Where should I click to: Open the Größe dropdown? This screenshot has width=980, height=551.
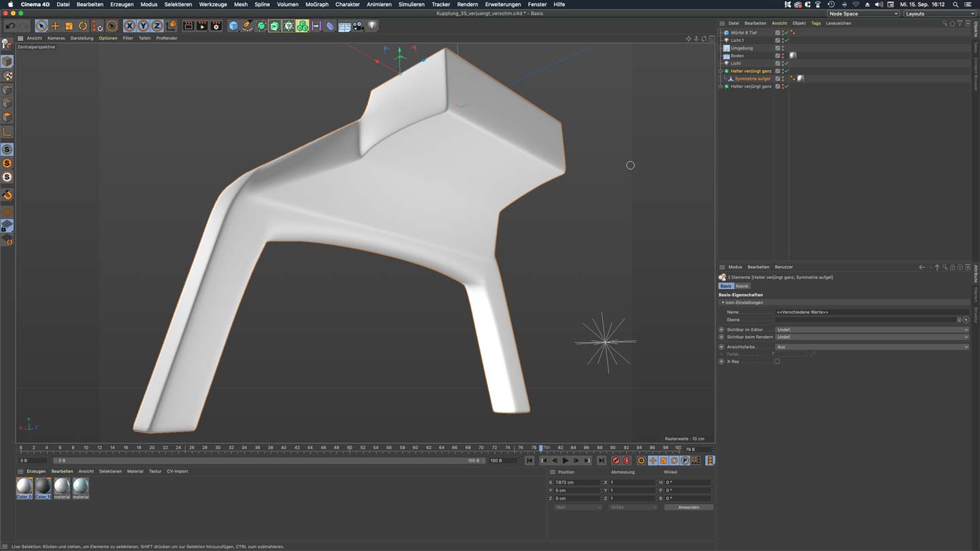pyautogui.click(x=633, y=507)
